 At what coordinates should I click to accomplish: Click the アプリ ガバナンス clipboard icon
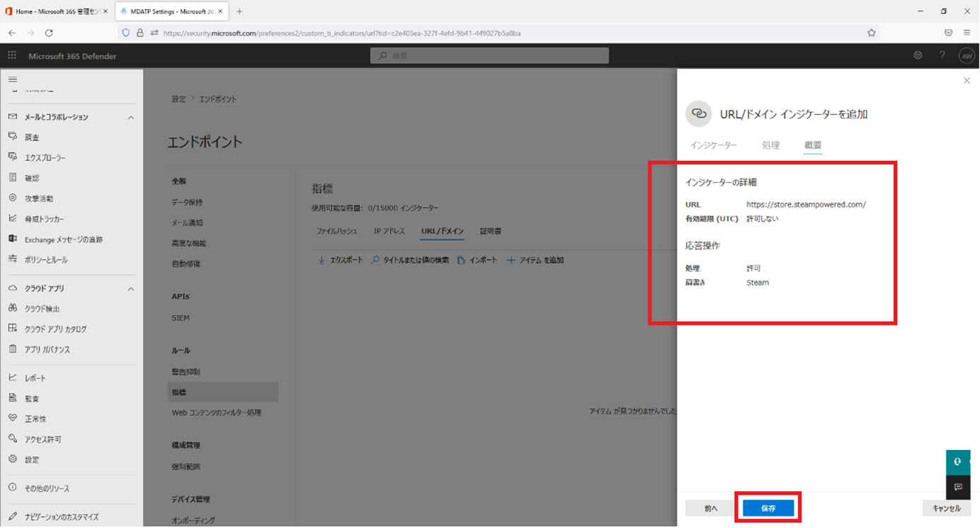point(12,349)
